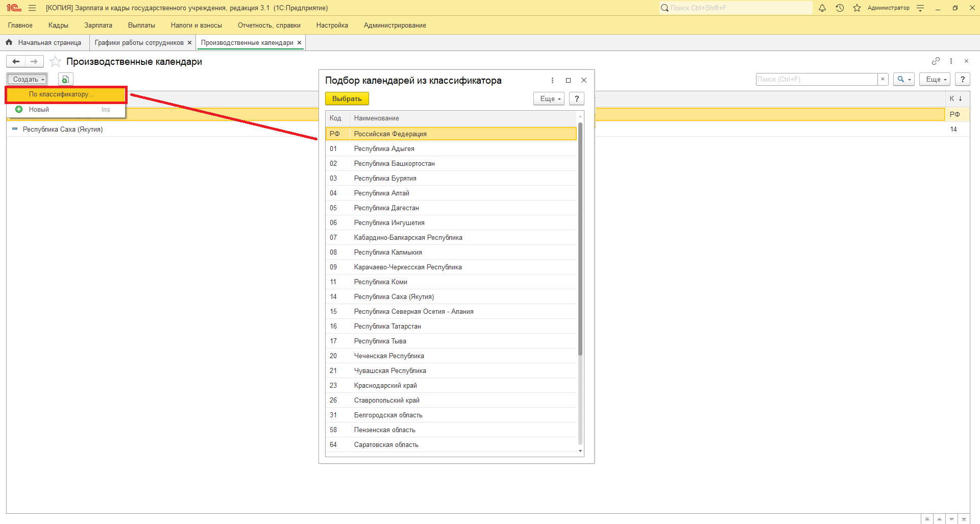Open three-dot menu in Подбор календарей dialog
980x524 pixels.
[552, 80]
